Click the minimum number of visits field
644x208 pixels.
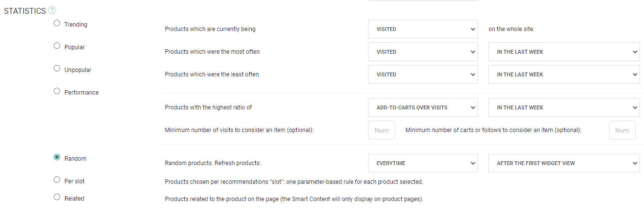coord(381,130)
